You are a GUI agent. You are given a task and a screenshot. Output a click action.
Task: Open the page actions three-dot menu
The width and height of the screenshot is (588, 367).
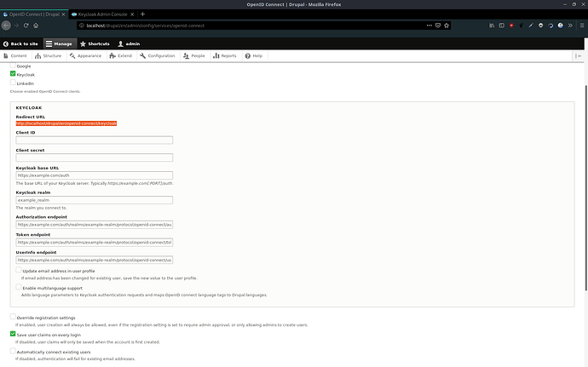(429, 26)
